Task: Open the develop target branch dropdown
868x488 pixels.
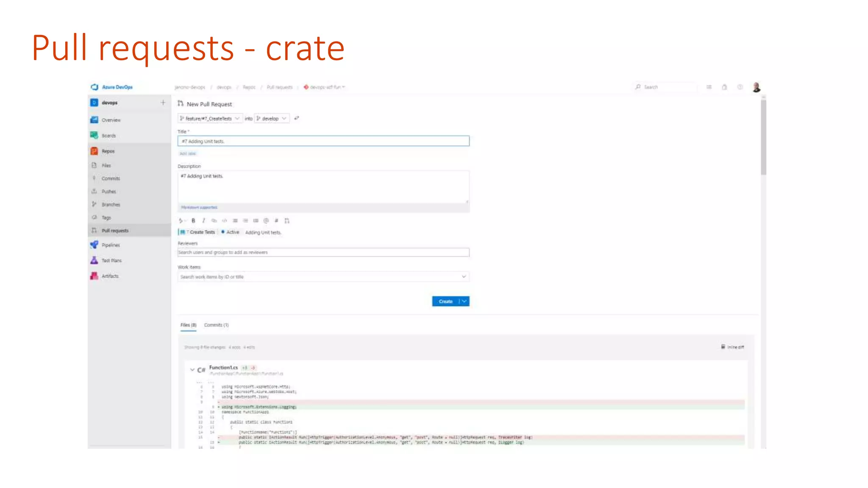Action: tap(272, 119)
